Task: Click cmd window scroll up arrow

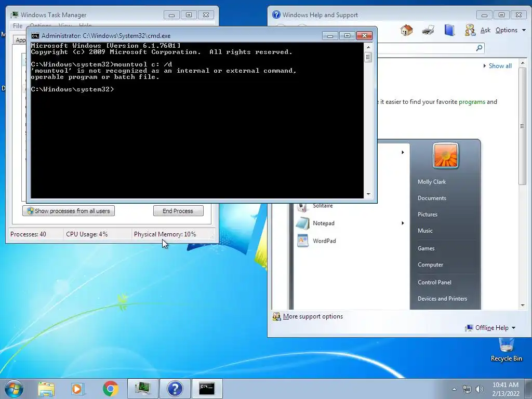Action: click(x=368, y=47)
